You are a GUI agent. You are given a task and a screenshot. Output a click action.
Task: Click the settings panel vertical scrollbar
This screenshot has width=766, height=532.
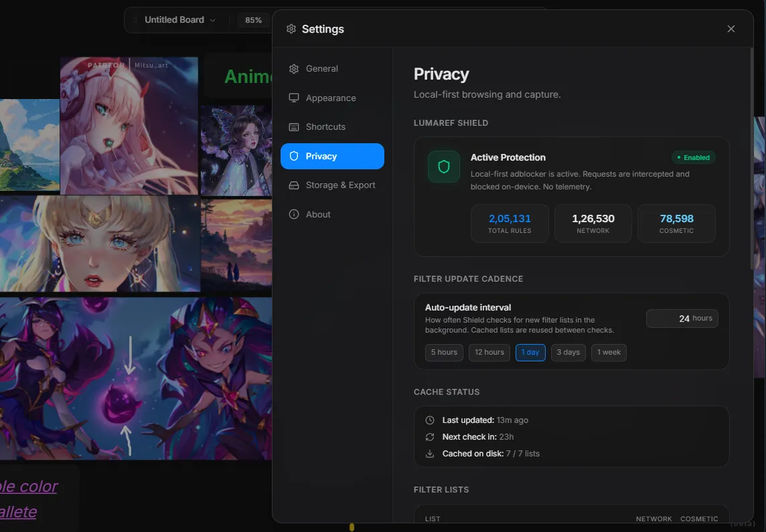click(x=752, y=158)
